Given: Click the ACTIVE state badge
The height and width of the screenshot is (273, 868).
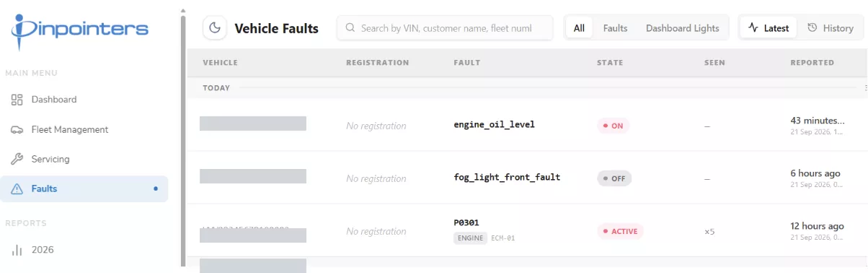Looking at the screenshot, I should 620,231.
